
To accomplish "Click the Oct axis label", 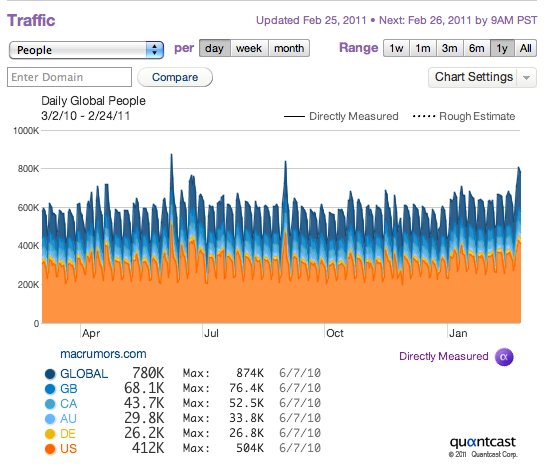I will click(335, 333).
